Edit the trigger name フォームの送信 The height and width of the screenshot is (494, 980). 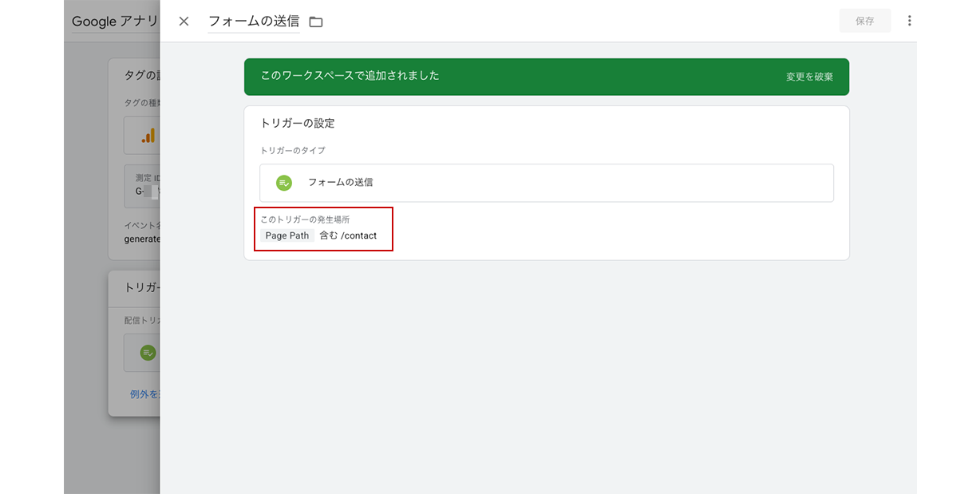(x=254, y=22)
